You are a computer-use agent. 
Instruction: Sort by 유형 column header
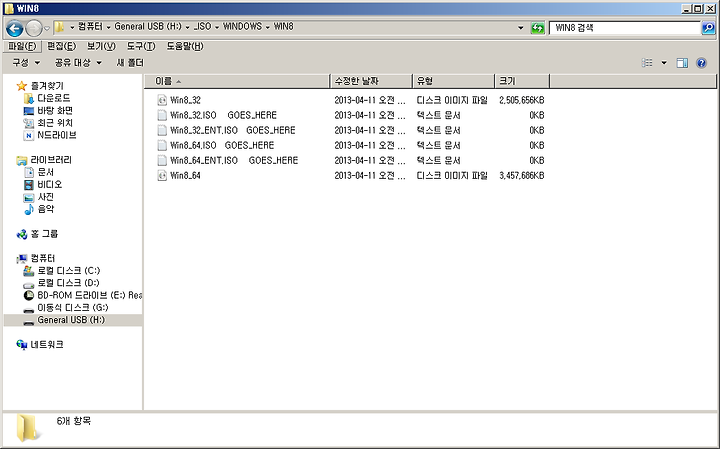(x=453, y=81)
